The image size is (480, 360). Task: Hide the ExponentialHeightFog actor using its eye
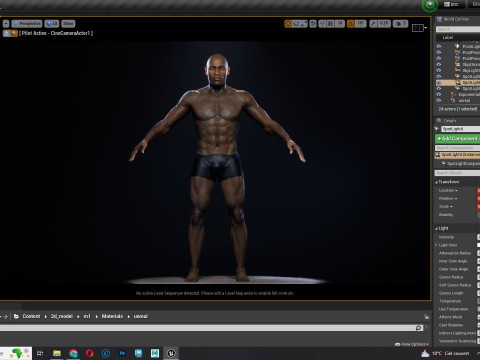click(439, 94)
